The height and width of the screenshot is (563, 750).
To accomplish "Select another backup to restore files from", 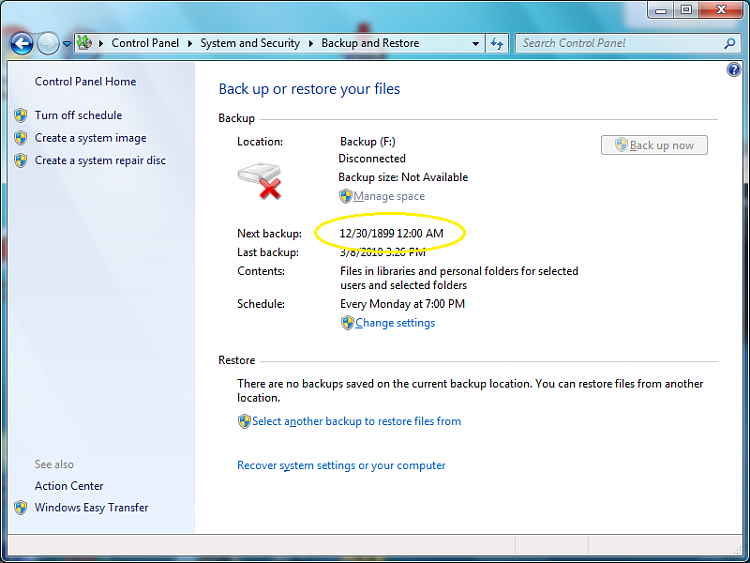I will point(356,421).
